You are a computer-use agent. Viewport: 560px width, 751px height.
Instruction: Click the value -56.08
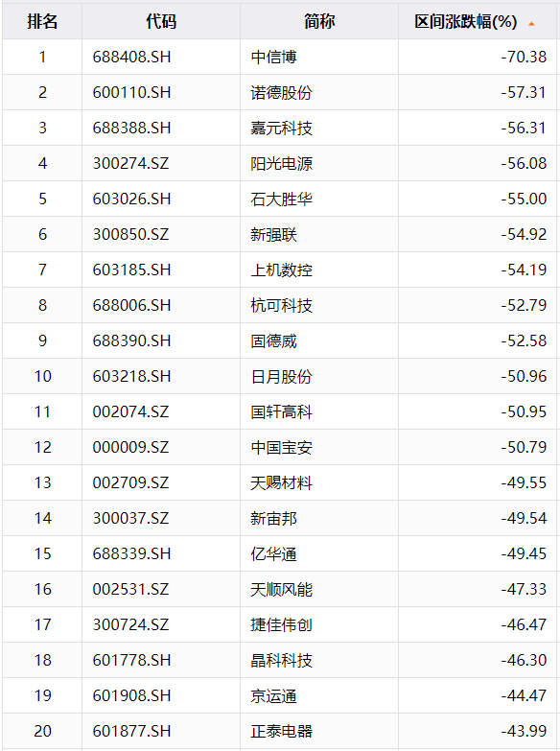pyautogui.click(x=524, y=163)
